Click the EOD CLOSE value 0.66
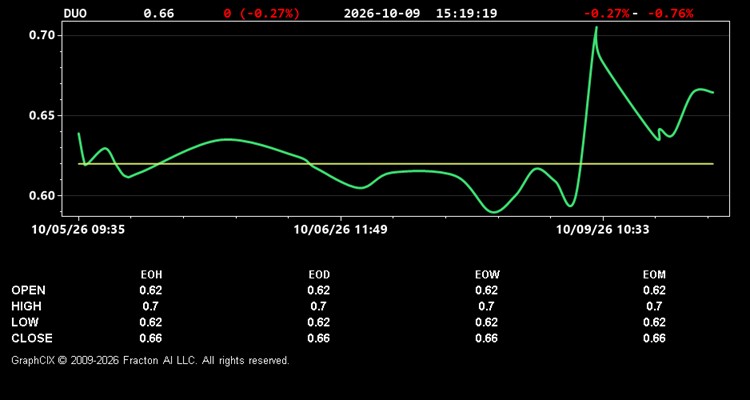 coord(319,338)
